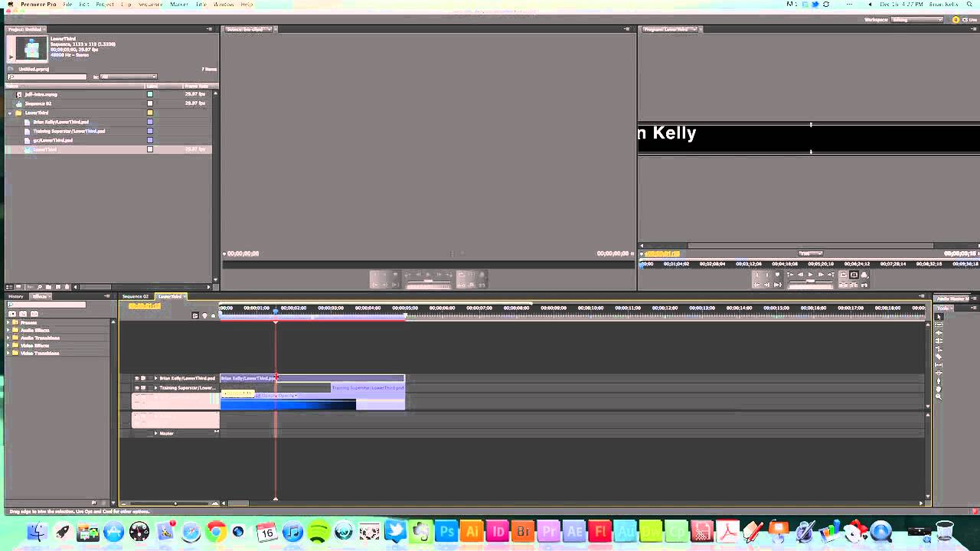Hide the Brian Kelly/LowerThird.psd track
980x551 pixels.
click(x=137, y=378)
